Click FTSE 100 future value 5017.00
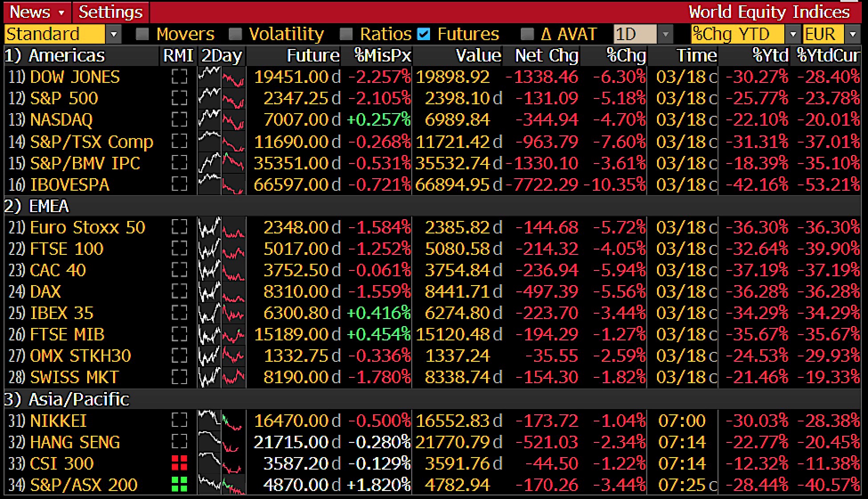Screen dimensions: 868x499 coord(296,249)
